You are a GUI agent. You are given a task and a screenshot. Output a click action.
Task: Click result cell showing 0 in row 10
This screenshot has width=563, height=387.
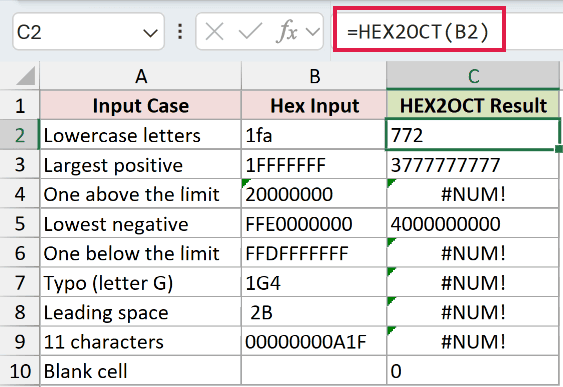click(x=473, y=371)
